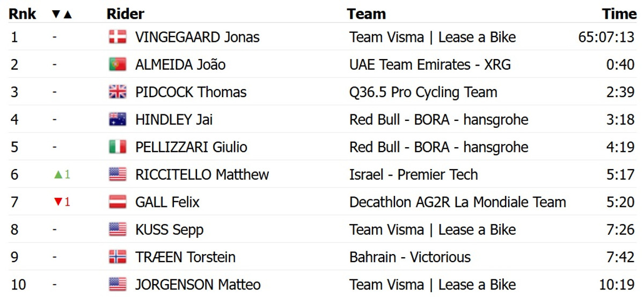Click the Australian flag beside Hindley
Image resolution: width=644 pixels, height=297 pixels.
(117, 120)
